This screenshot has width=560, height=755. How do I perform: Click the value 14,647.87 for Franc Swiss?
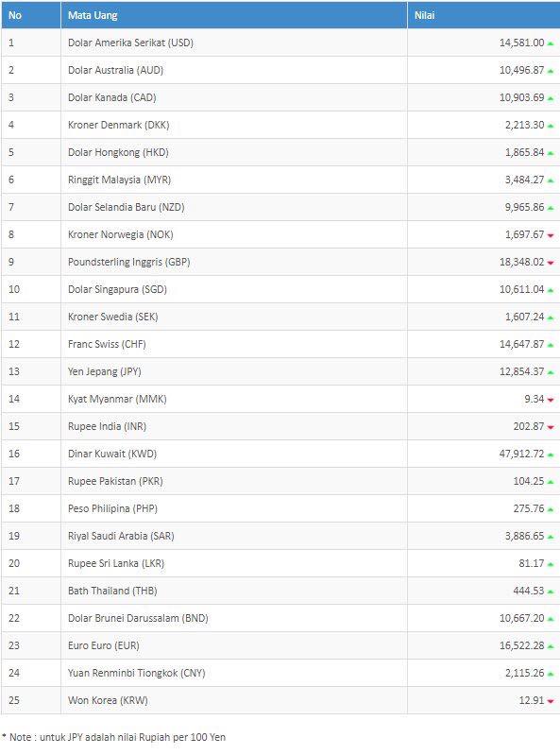point(521,344)
